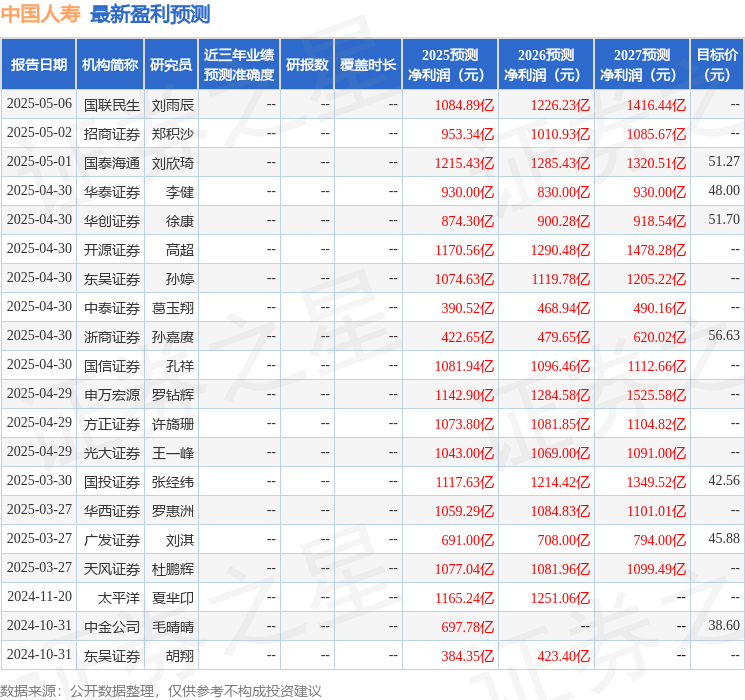The width and height of the screenshot is (745, 700).
Task: Click the 覆盖时长 column header
Action: pyautogui.click(x=367, y=64)
